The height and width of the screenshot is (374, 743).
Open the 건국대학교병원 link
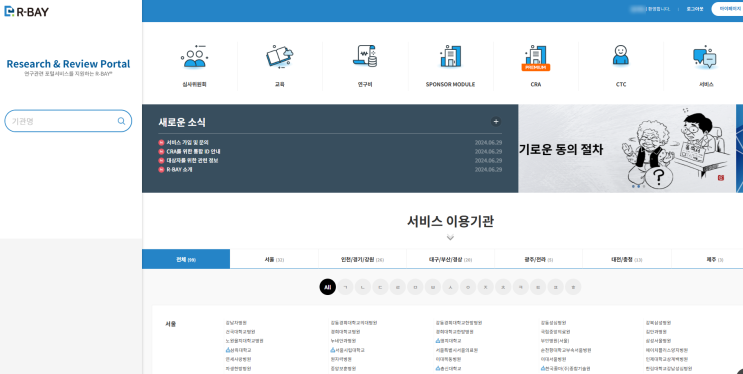click(240, 332)
